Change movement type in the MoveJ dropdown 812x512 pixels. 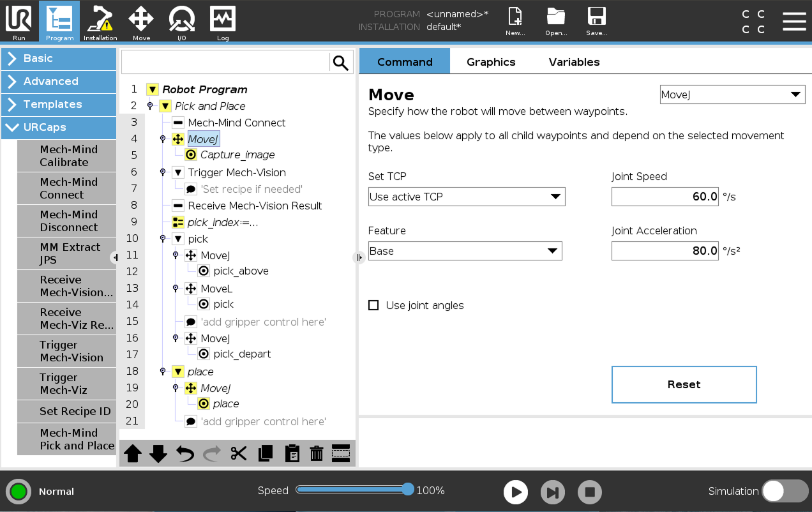click(x=732, y=94)
